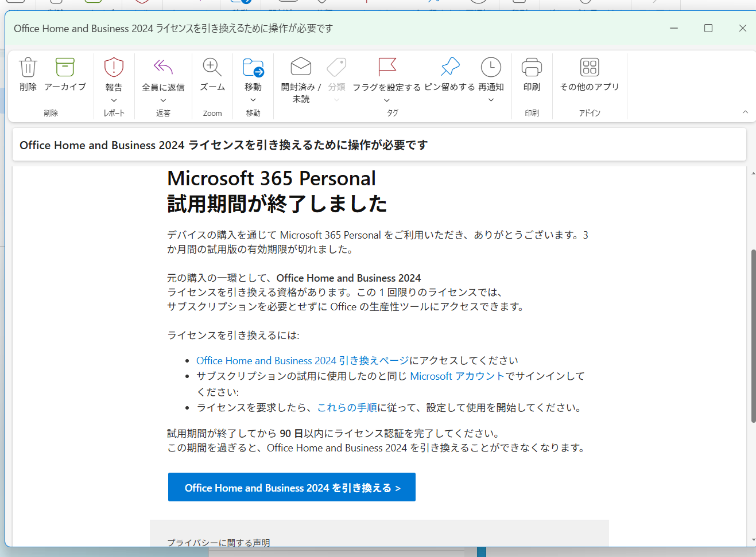
Task: Maximize the message window
Action: [x=708, y=28]
